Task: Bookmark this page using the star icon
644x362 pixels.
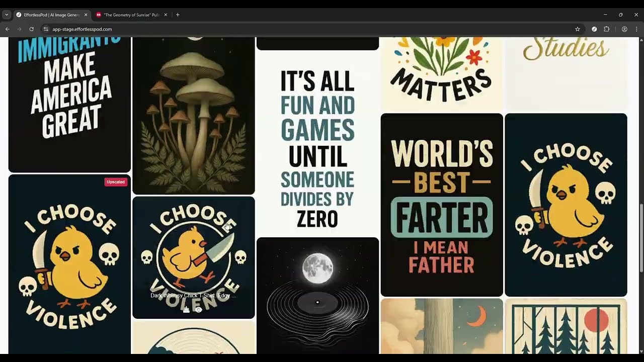Action: click(x=578, y=29)
